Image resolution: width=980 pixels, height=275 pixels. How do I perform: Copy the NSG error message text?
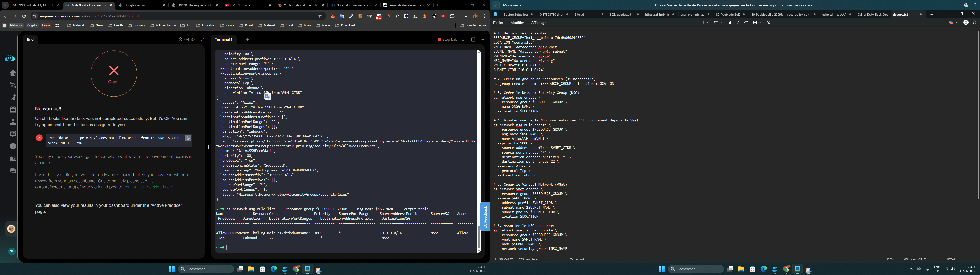[x=188, y=138]
